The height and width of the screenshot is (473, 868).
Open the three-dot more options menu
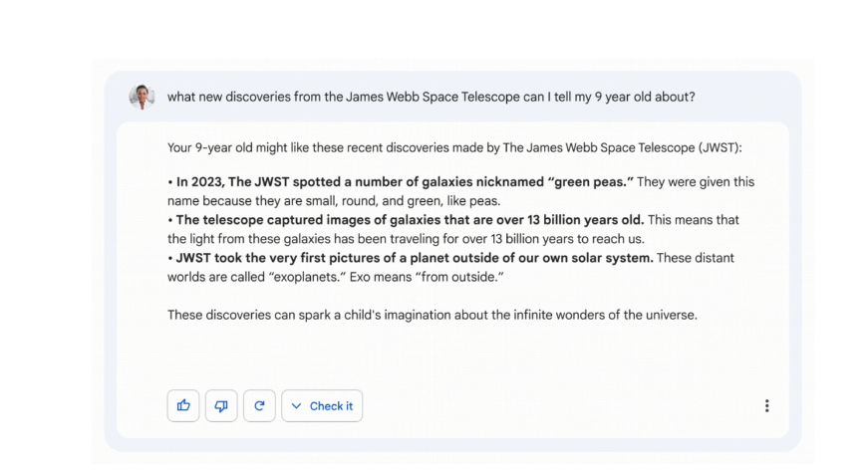(766, 406)
